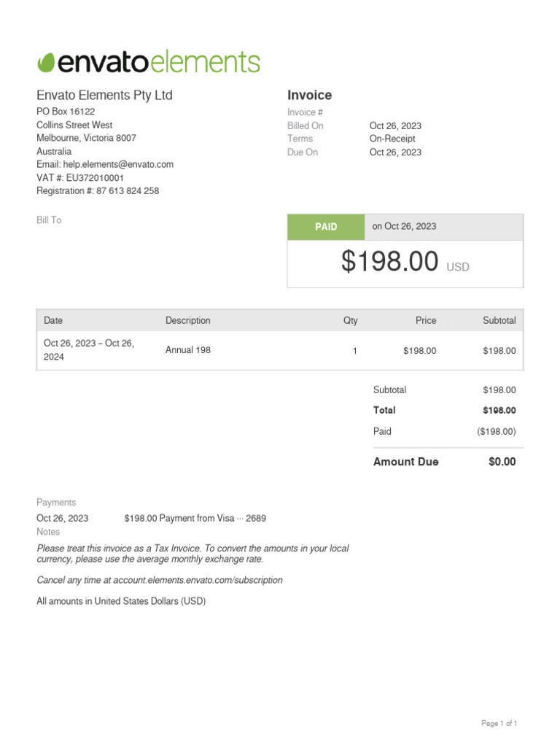Click the Amount Due $0.00 value
This screenshot has height=747, width=560.
(x=502, y=462)
